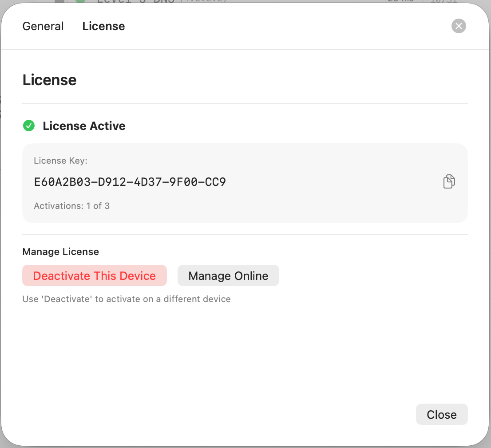Click the Manage License section title
491x448 pixels.
(x=60, y=252)
